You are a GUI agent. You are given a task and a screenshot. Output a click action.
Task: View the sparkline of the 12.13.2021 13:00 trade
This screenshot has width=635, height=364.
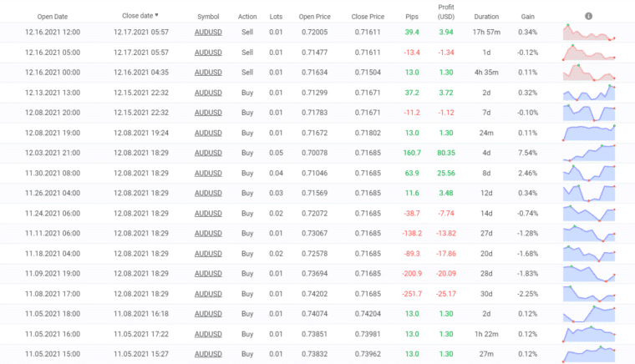pos(589,92)
